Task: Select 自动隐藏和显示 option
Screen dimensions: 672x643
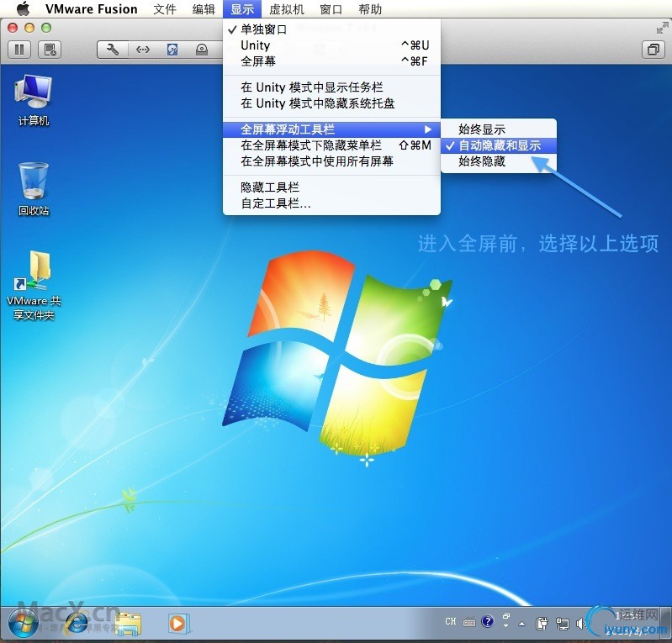Action: 499,145
